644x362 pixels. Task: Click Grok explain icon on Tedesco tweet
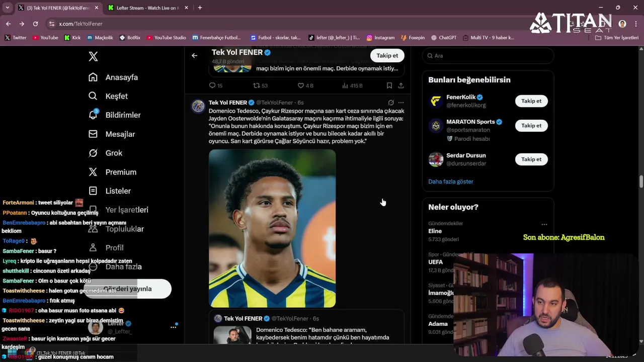391,102
